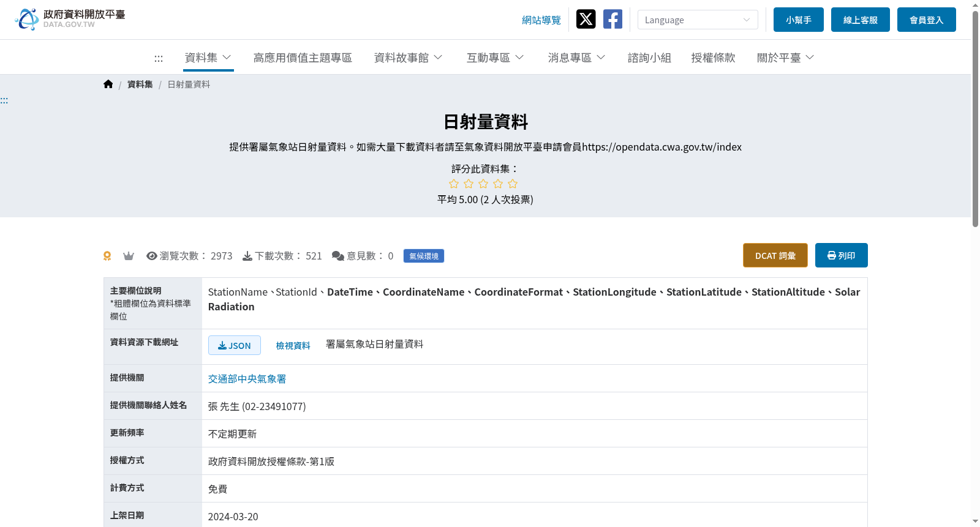980x527 pixels.
Task: Click the 日射量資料 page heading
Action: click(x=486, y=122)
